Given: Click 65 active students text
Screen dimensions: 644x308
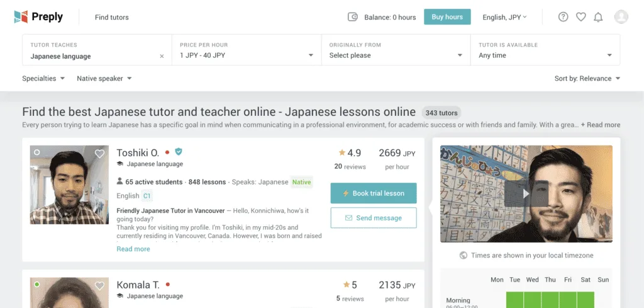Looking at the screenshot, I should pos(153,182).
